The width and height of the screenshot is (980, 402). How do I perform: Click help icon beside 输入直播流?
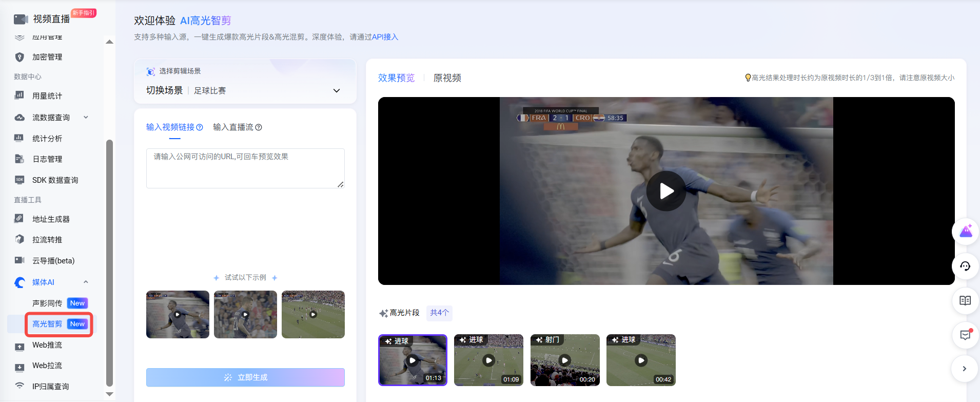point(259,127)
